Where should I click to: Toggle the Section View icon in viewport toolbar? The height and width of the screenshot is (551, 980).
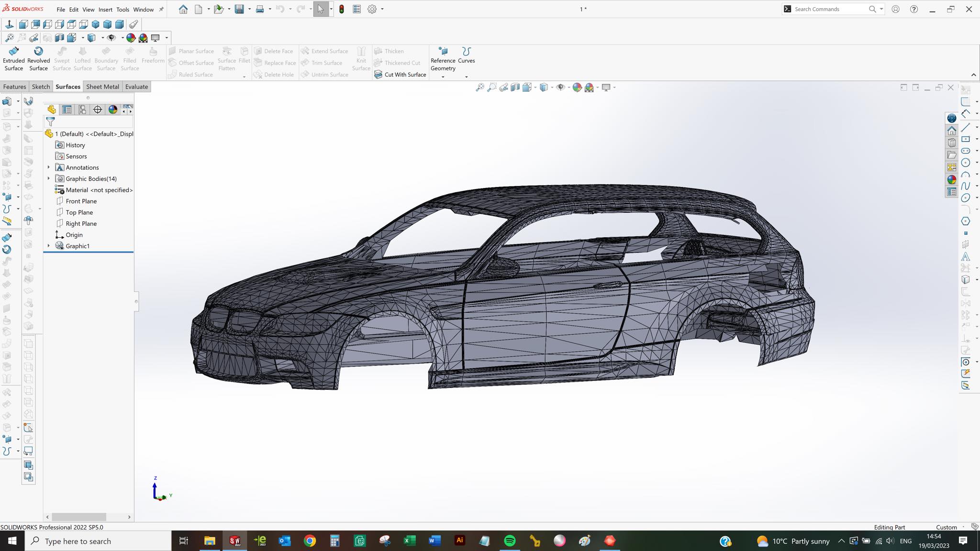coord(515,87)
